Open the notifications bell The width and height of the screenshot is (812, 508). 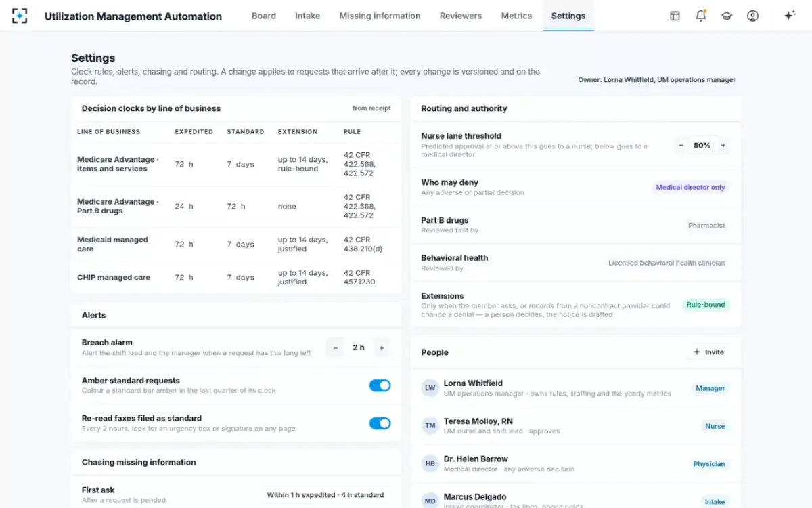tap(701, 16)
